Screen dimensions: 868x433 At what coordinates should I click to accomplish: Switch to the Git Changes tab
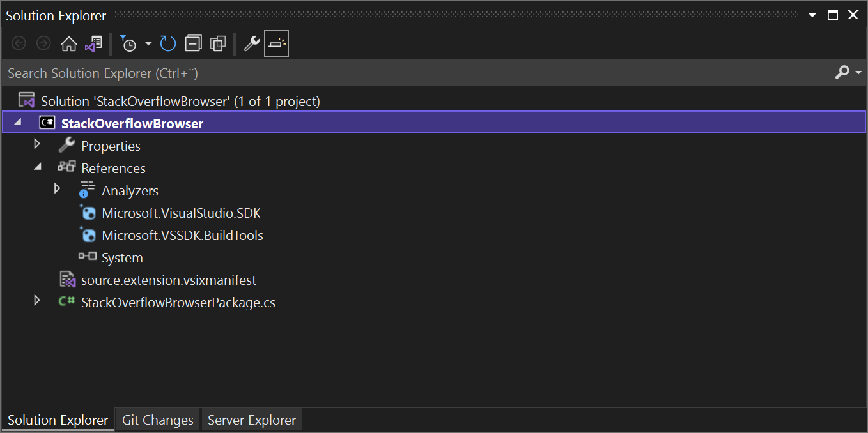pyautogui.click(x=157, y=419)
